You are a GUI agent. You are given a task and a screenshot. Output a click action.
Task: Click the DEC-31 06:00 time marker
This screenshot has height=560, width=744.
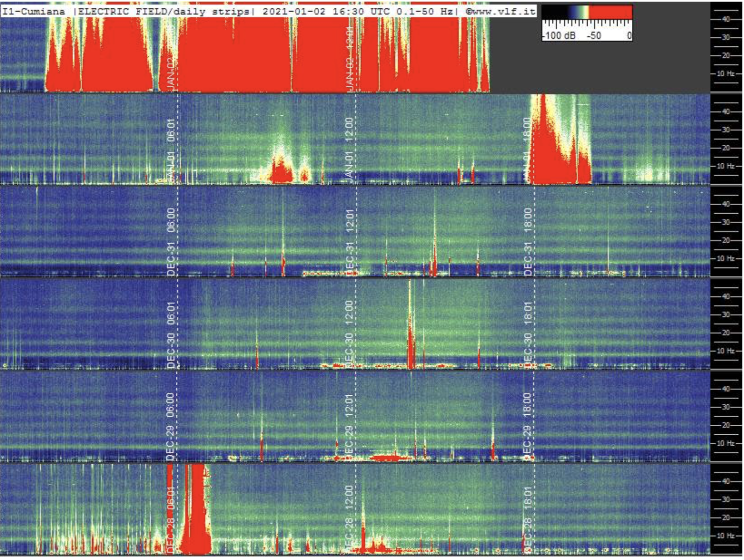point(171,242)
